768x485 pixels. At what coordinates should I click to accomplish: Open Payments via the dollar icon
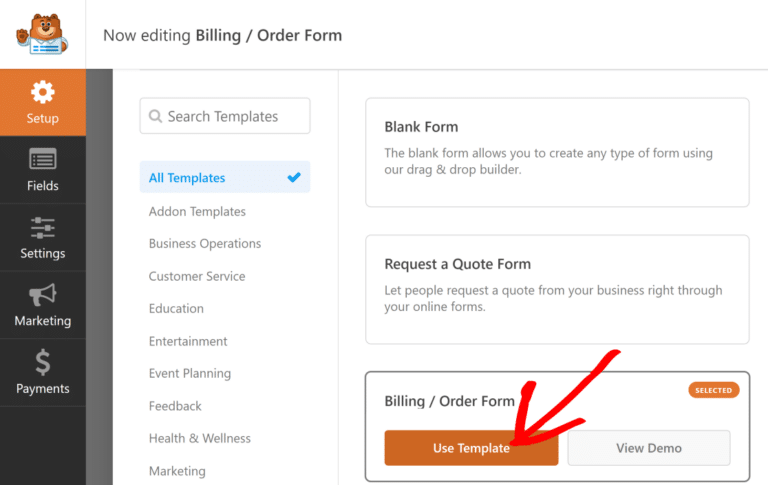42,362
